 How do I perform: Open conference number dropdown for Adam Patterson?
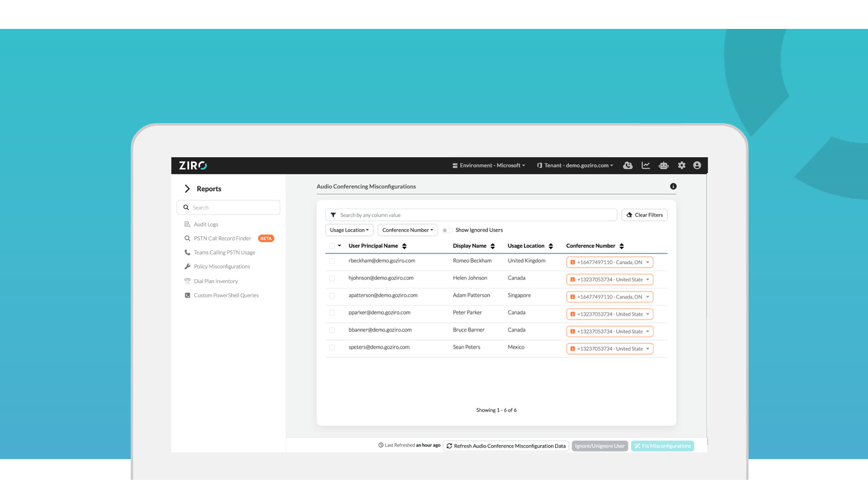coord(609,297)
